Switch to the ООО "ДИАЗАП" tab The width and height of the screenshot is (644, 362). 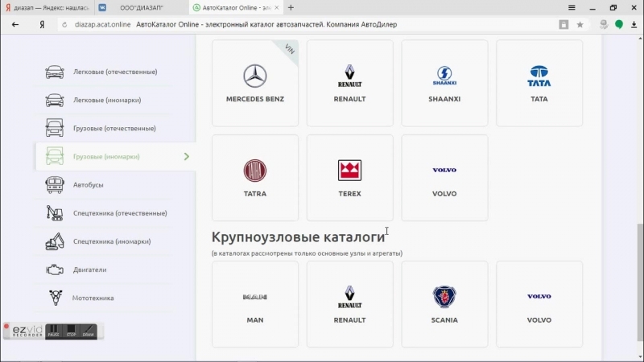[x=142, y=8]
